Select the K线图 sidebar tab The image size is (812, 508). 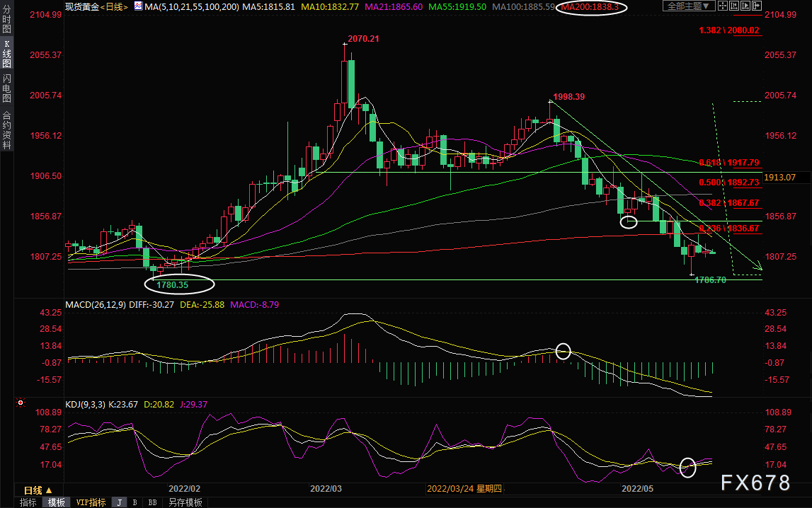[x=7, y=53]
